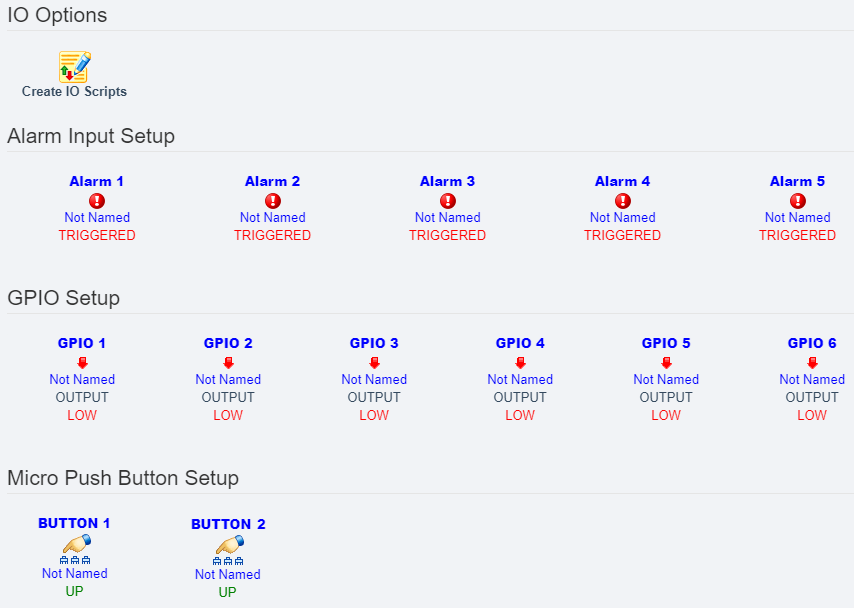854x608 pixels.
Task: Click the Alarm 3 red alert icon
Action: 447,199
